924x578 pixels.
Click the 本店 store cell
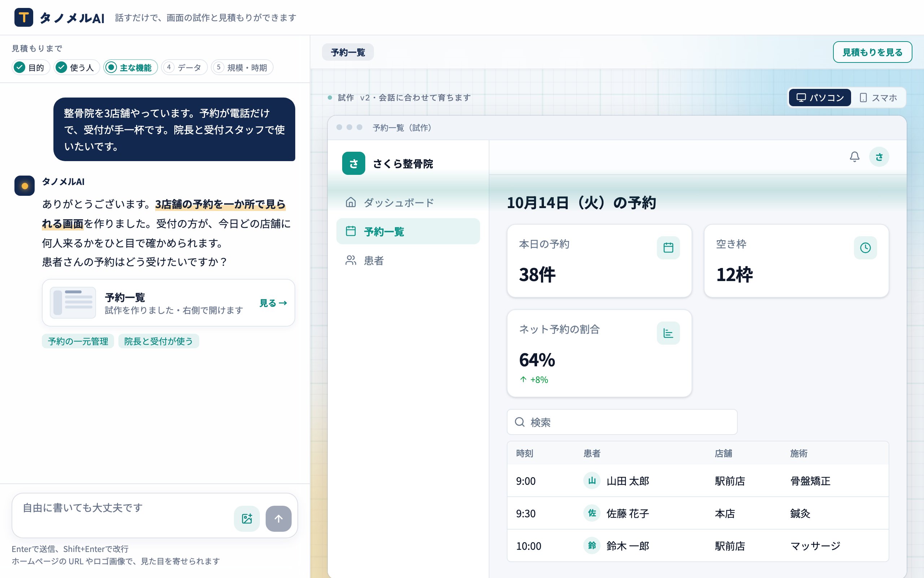click(725, 513)
